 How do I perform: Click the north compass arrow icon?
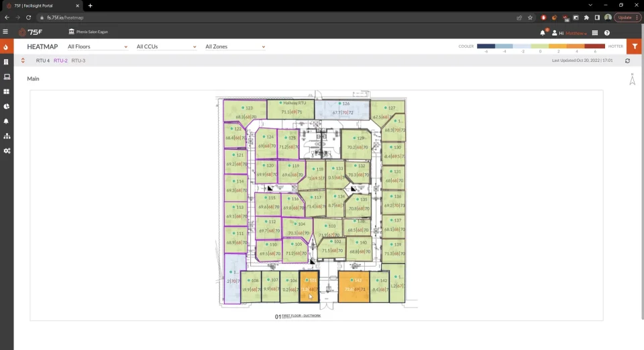[633, 79]
